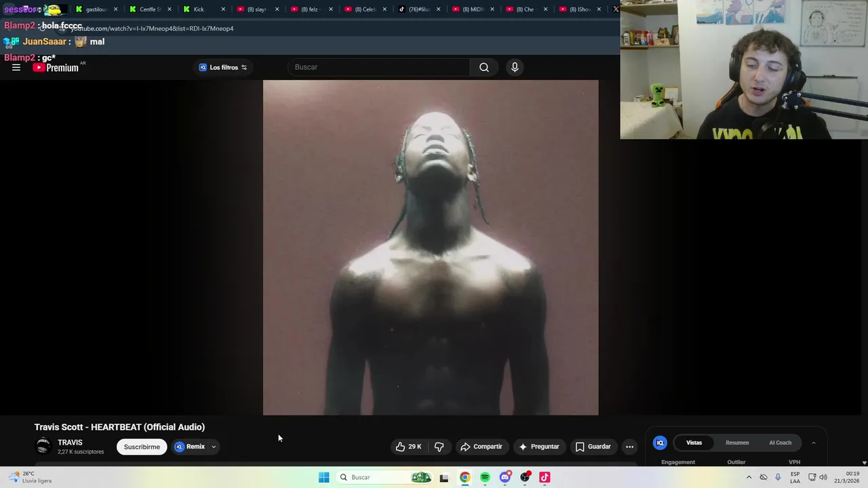Click the browser address bar URL
Screen dimensions: 868x488
coord(152,28)
